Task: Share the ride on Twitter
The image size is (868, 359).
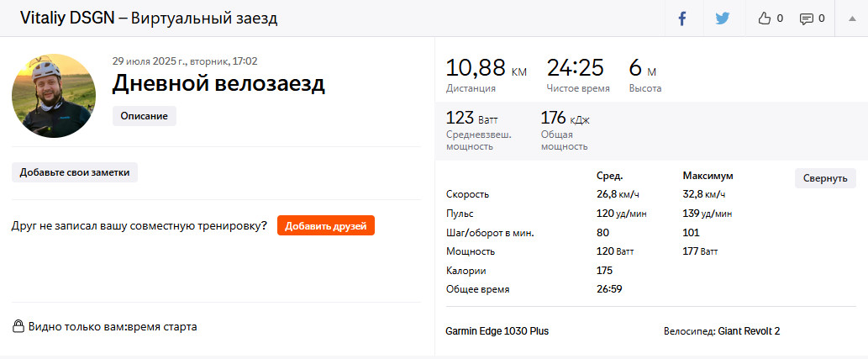Action: [723, 18]
